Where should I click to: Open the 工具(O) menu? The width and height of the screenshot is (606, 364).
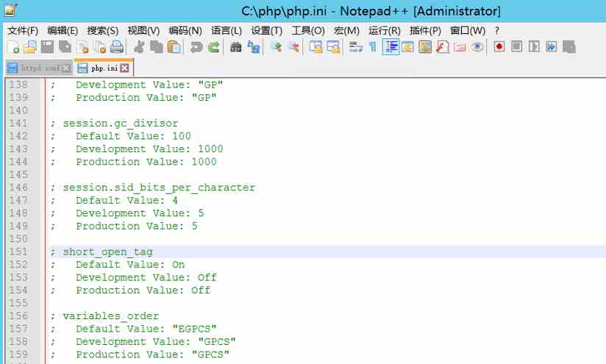[x=308, y=31]
